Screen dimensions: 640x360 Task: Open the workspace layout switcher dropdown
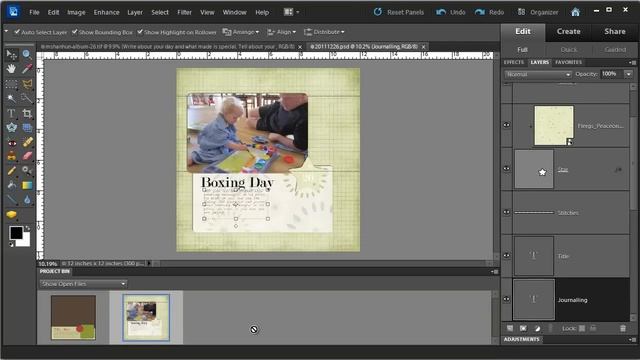click(291, 12)
